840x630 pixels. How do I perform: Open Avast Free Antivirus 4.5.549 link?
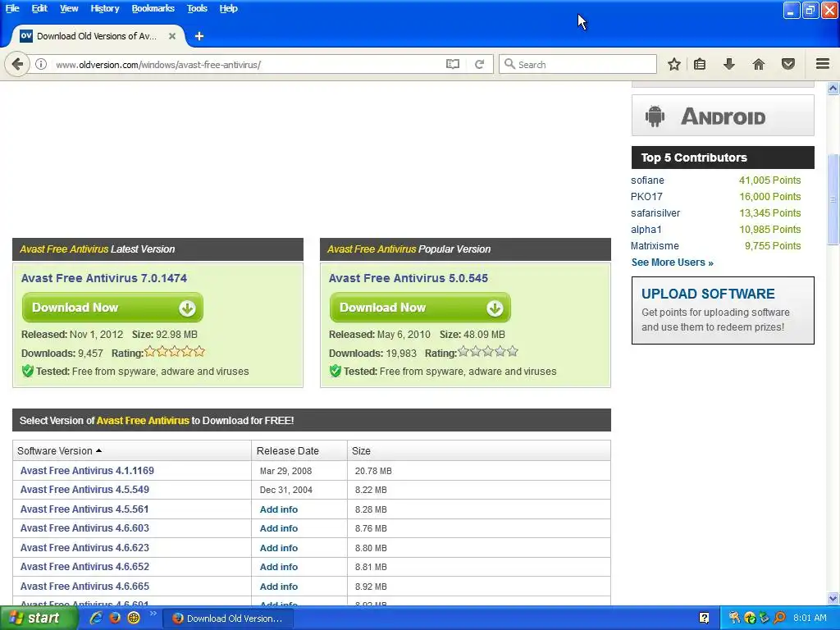84,490
